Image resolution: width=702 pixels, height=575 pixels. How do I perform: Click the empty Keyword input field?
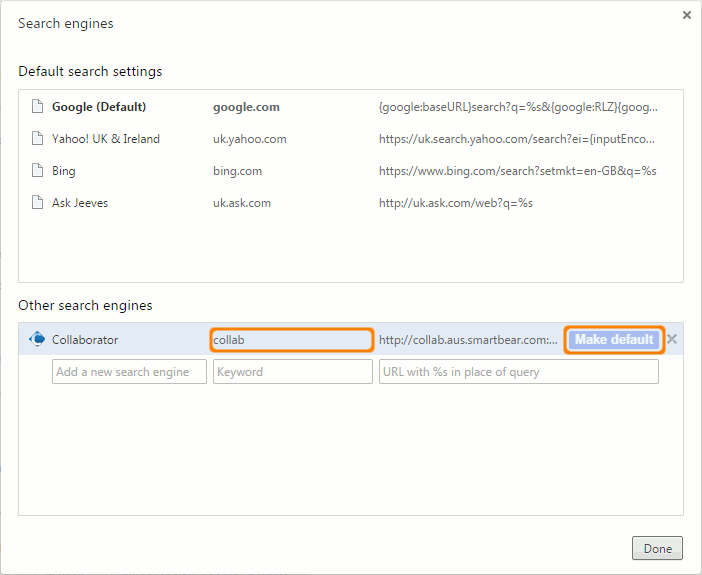(292, 372)
